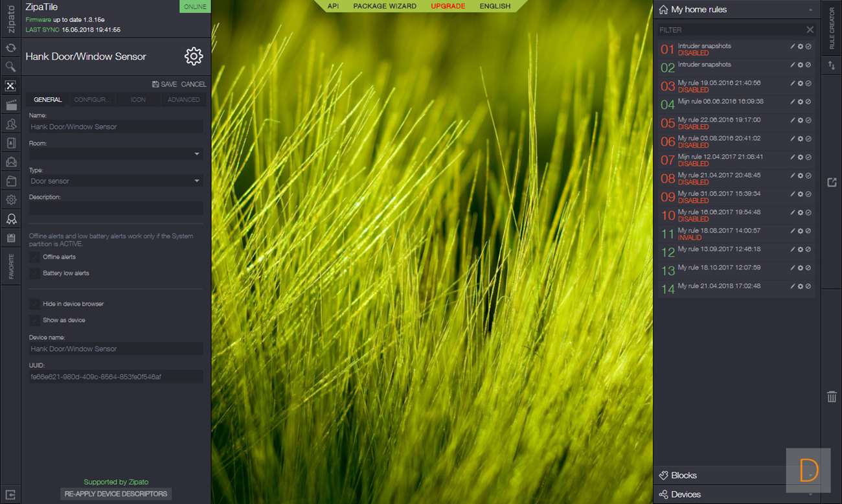842x504 pixels.
Task: Click the green Online status badge
Action: [194, 6]
